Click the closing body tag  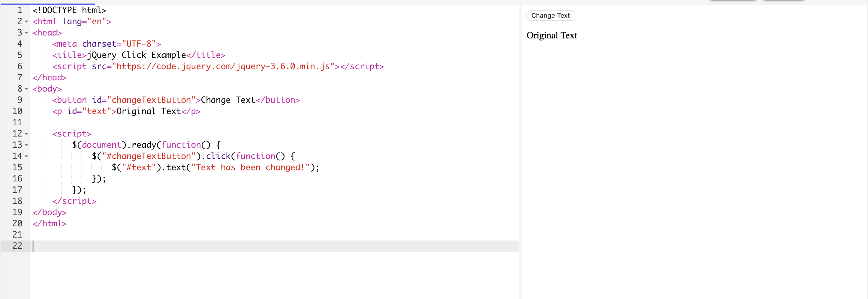tap(49, 212)
